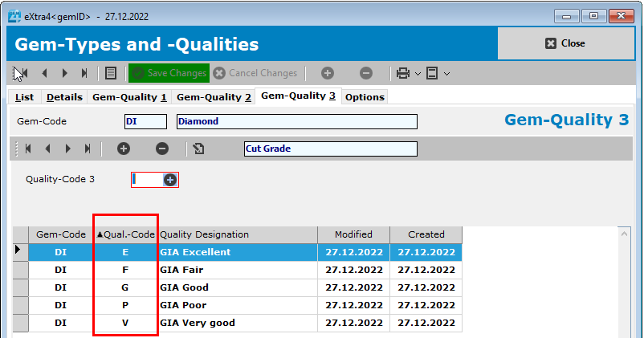Maximize the eXtra4 window
Screen dimensions: 644x338
tap(594, 16)
